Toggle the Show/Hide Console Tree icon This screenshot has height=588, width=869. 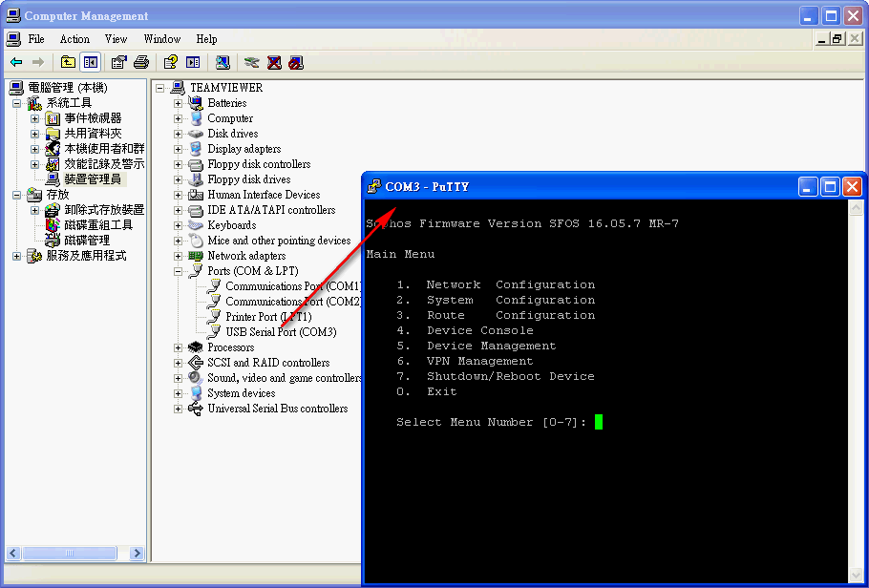click(x=91, y=63)
